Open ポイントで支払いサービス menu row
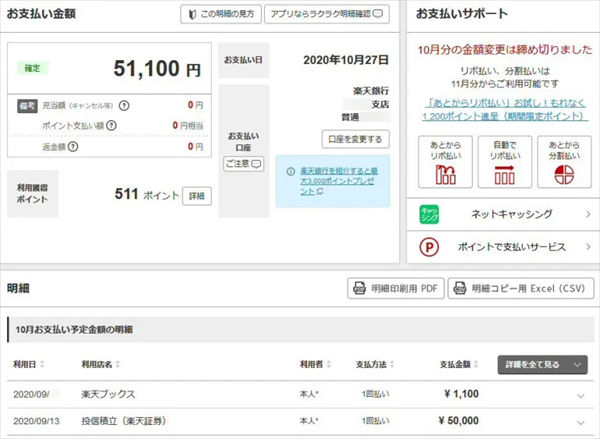This screenshot has width=600, height=439. [503, 247]
